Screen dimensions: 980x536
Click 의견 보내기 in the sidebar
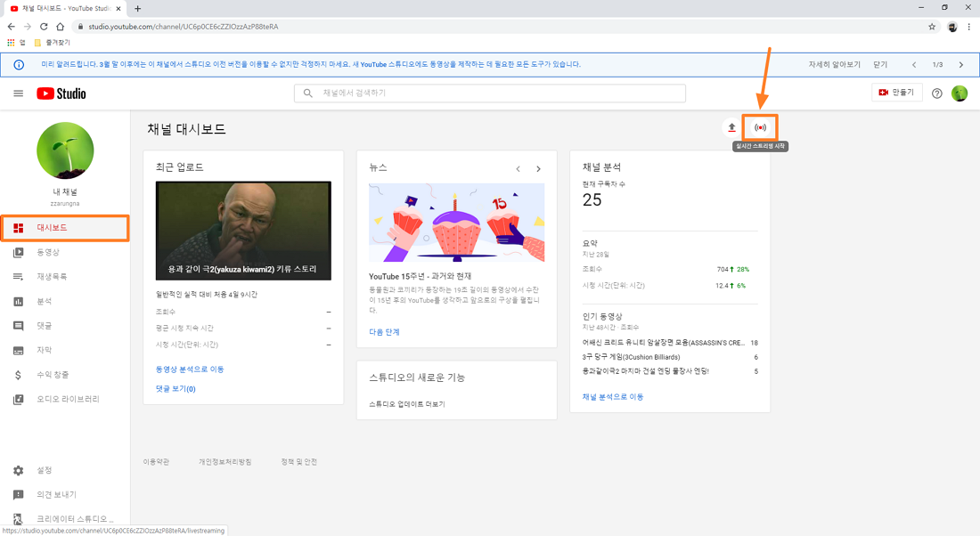pos(65,495)
